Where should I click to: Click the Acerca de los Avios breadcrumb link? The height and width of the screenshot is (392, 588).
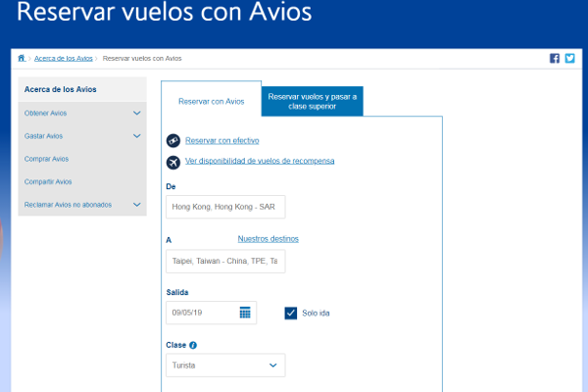[x=64, y=58]
